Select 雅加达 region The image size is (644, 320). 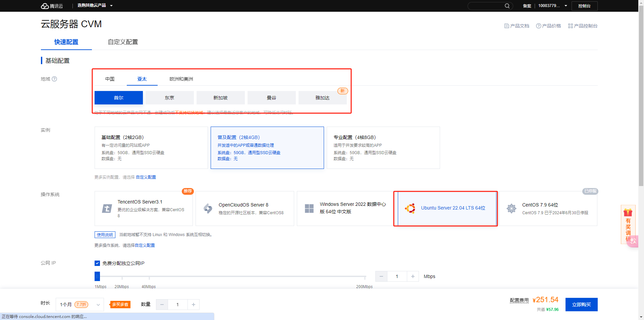pyautogui.click(x=323, y=98)
